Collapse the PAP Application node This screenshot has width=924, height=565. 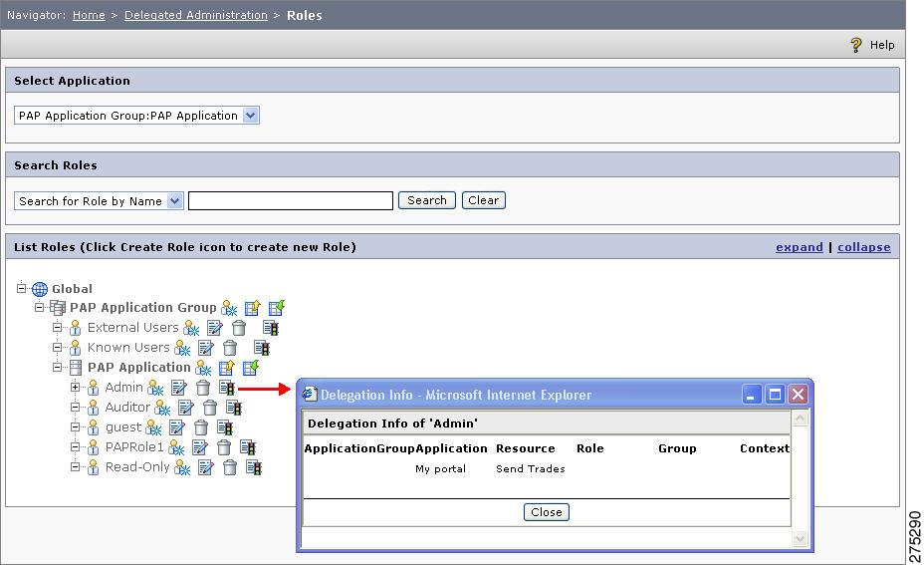[57, 367]
